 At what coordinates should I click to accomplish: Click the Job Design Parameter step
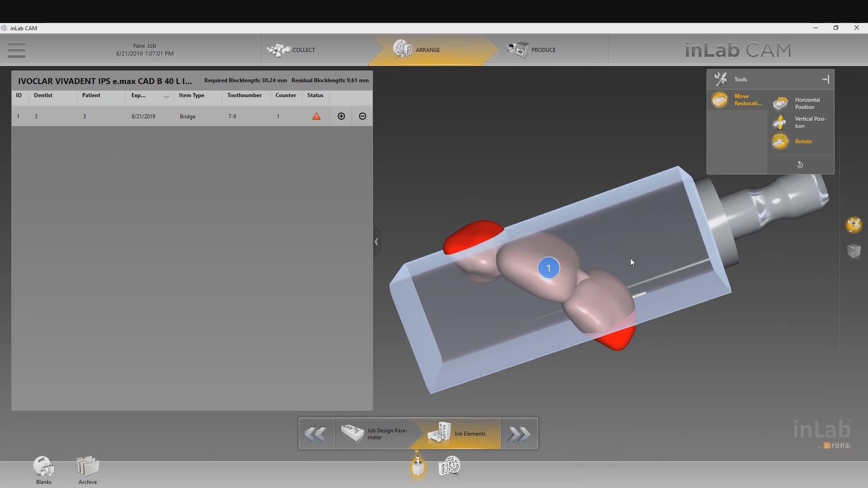point(374,434)
